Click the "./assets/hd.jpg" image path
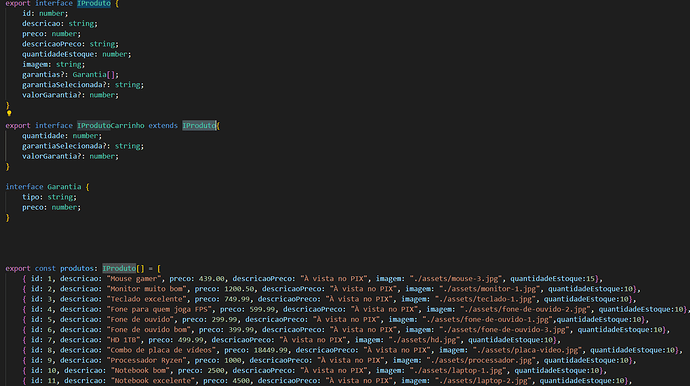Image resolution: width=690 pixels, height=386 pixels. click(424, 340)
